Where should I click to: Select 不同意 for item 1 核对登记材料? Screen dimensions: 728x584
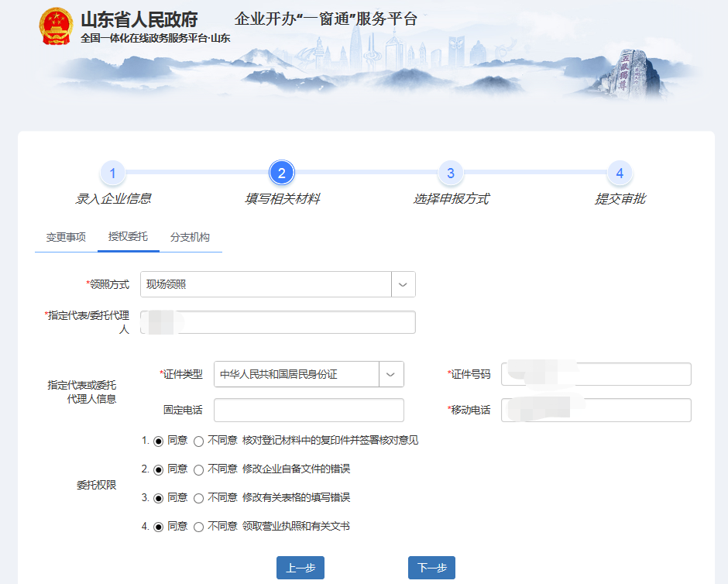pos(199,441)
